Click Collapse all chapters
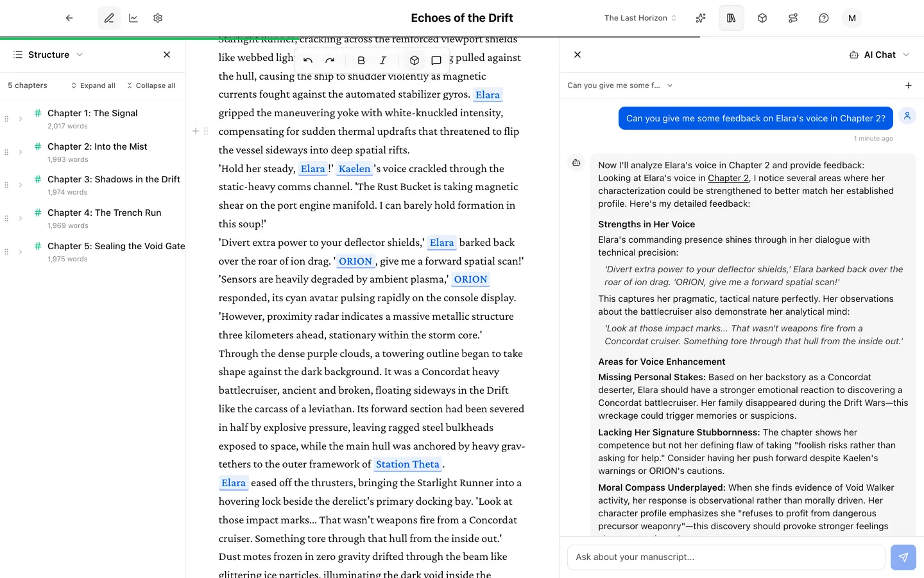 click(x=151, y=85)
